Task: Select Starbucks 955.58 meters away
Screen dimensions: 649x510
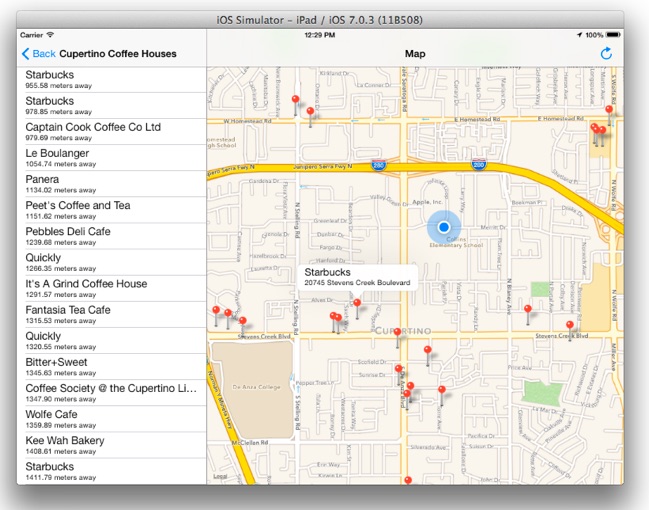Action: click(x=112, y=79)
